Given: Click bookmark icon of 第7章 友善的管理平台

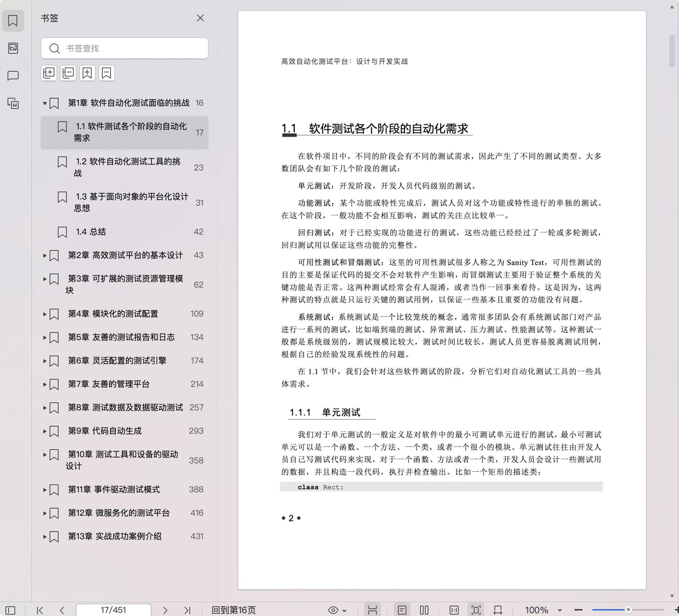Looking at the screenshot, I should click(x=54, y=384).
